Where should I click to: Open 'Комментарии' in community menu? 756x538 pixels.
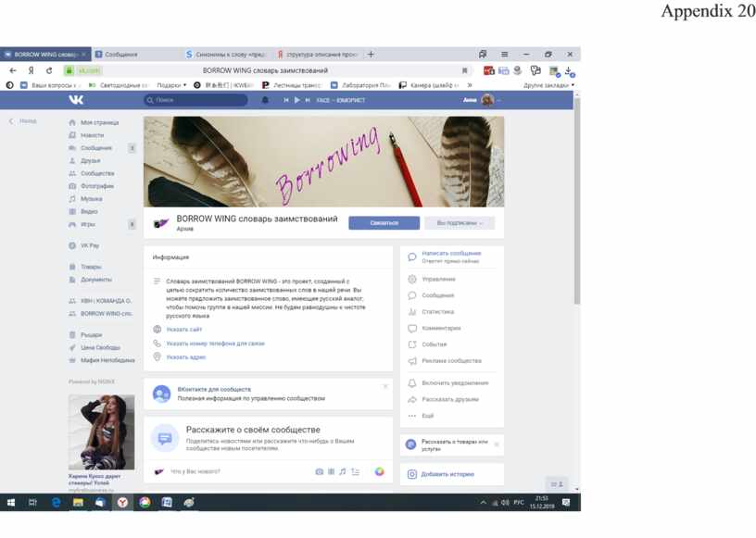(441, 329)
